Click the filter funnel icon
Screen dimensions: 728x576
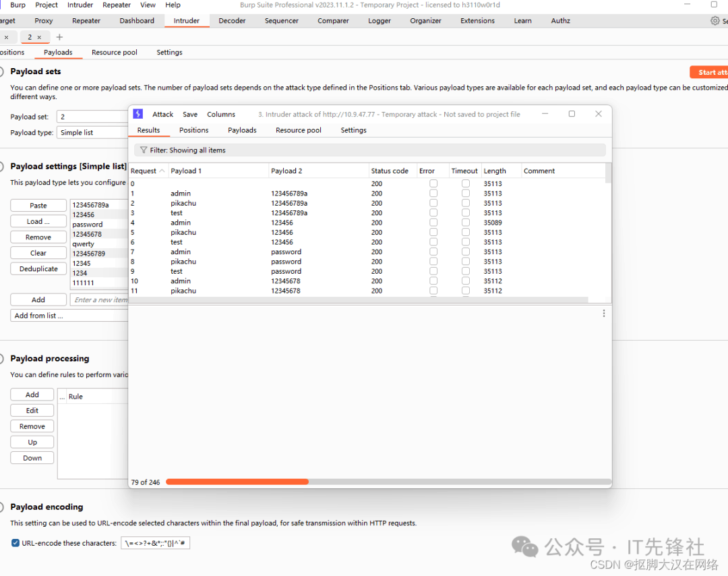pos(143,150)
